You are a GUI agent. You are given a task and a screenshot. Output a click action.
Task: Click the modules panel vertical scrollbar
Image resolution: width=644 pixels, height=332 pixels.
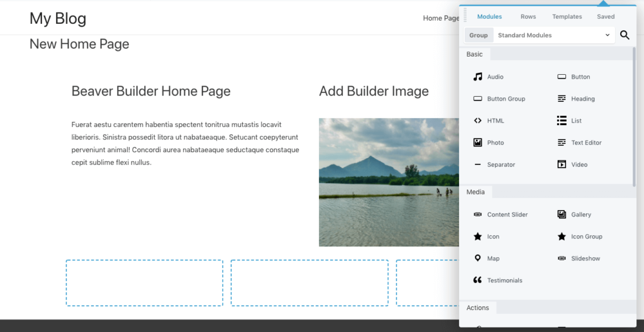point(634,117)
